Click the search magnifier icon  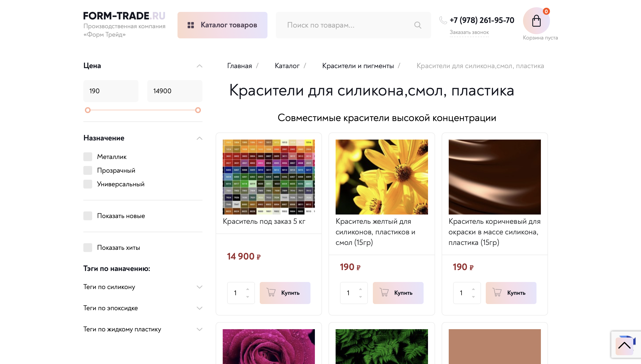point(418,25)
